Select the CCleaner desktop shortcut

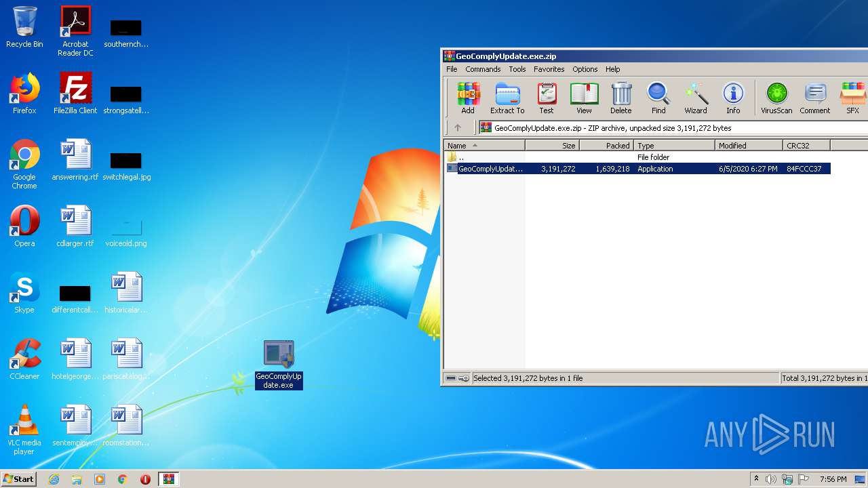coord(24,359)
